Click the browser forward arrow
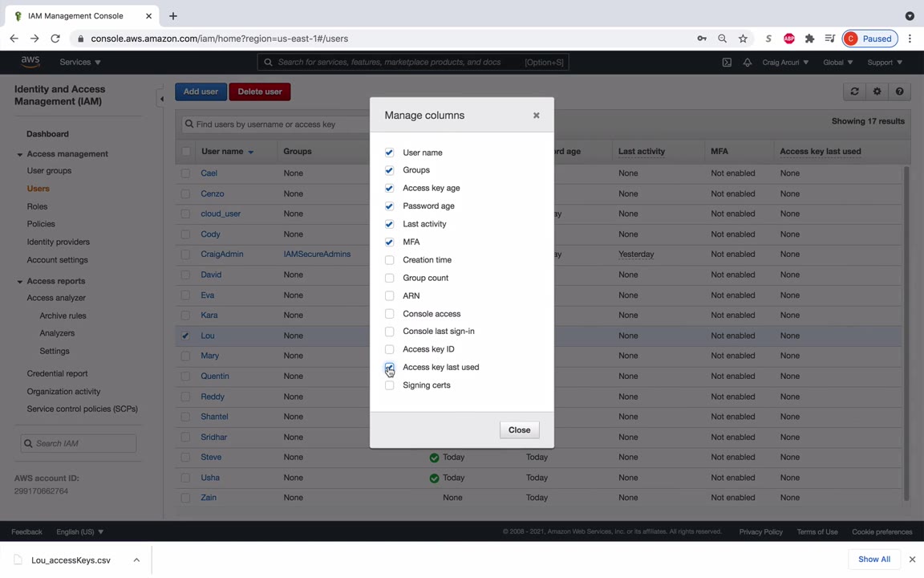This screenshot has width=924, height=578. click(x=34, y=39)
